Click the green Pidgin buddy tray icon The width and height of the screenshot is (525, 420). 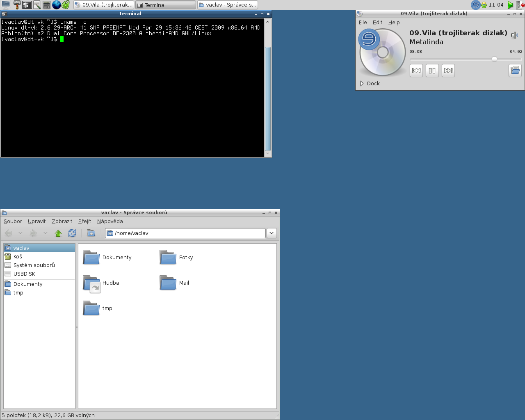[484, 5]
